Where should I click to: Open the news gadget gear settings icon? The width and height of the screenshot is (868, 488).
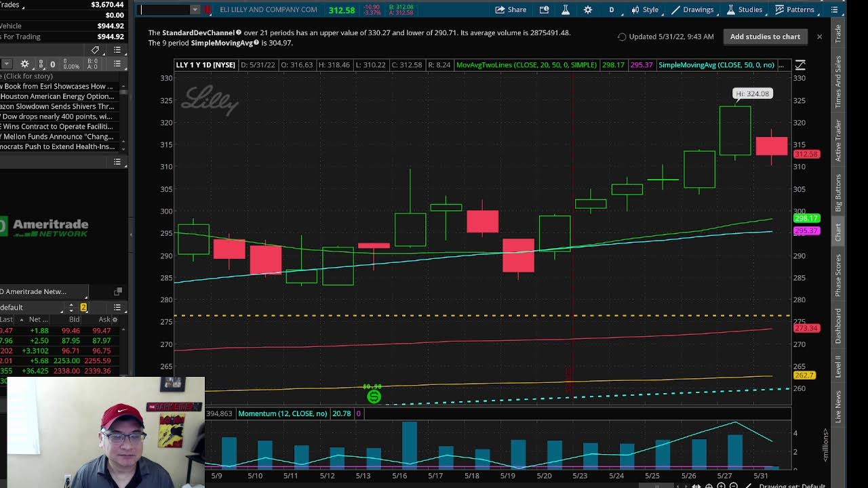click(x=24, y=64)
